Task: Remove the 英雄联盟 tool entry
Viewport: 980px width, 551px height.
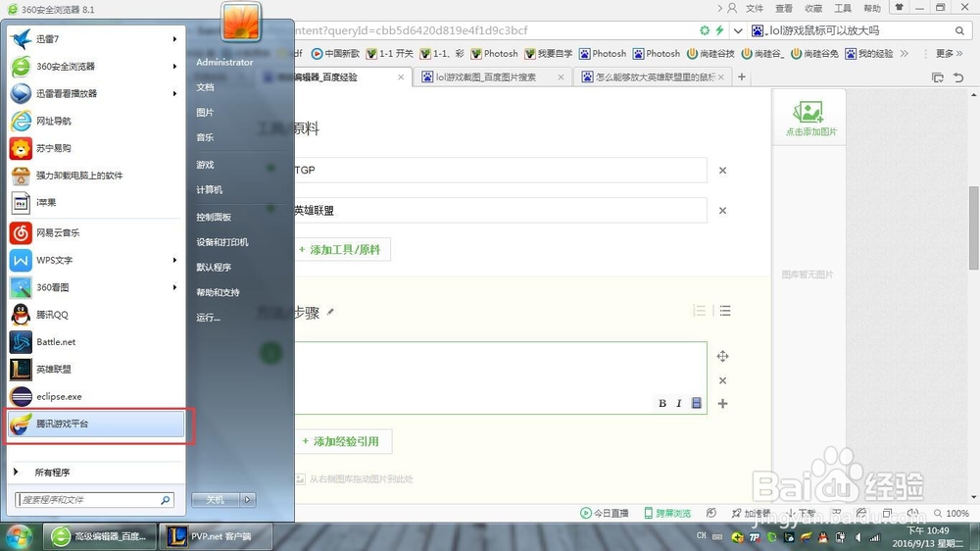Action: click(x=722, y=211)
